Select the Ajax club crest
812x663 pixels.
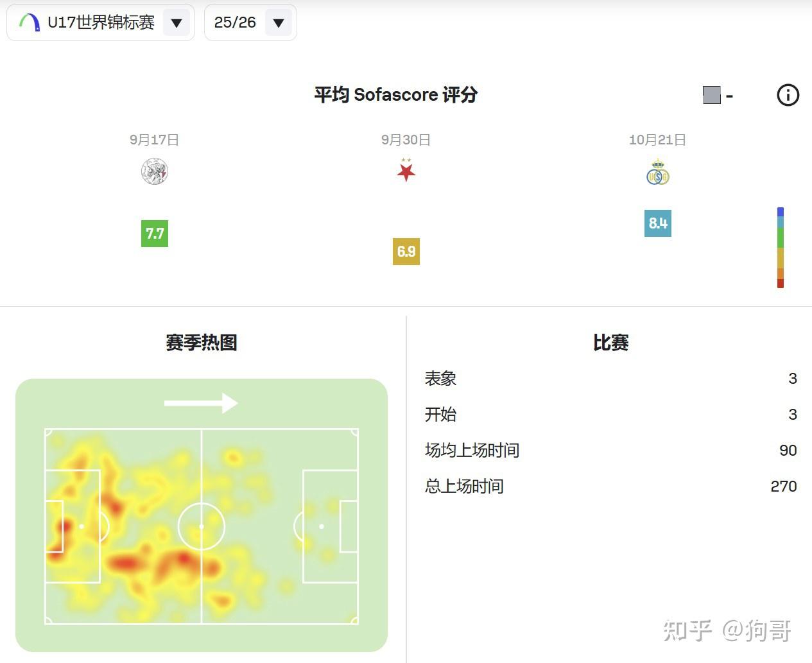(x=153, y=171)
